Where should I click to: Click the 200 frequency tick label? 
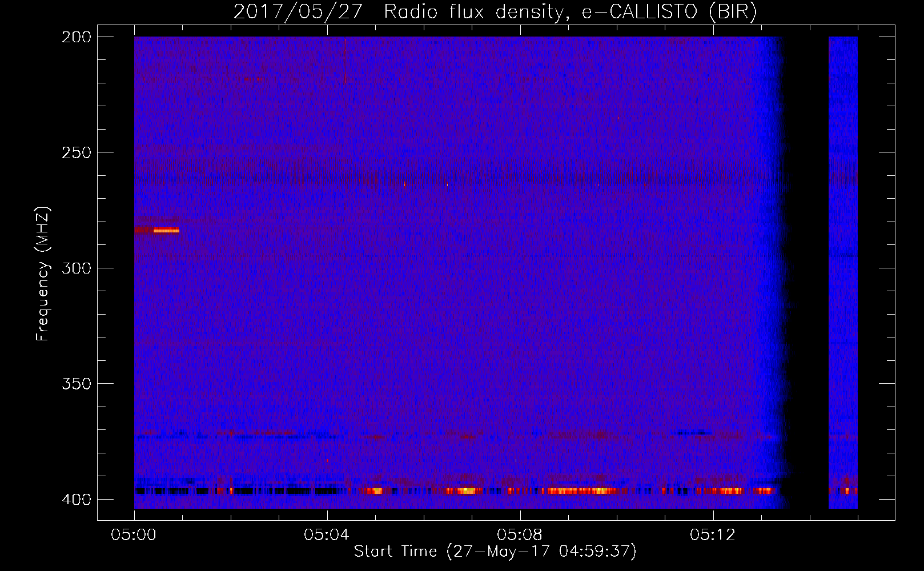pos(77,37)
